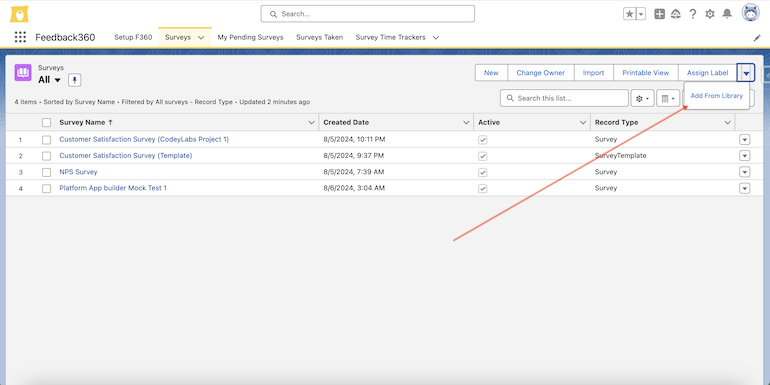Click the SurveyTemplate record type cell

(x=621, y=156)
